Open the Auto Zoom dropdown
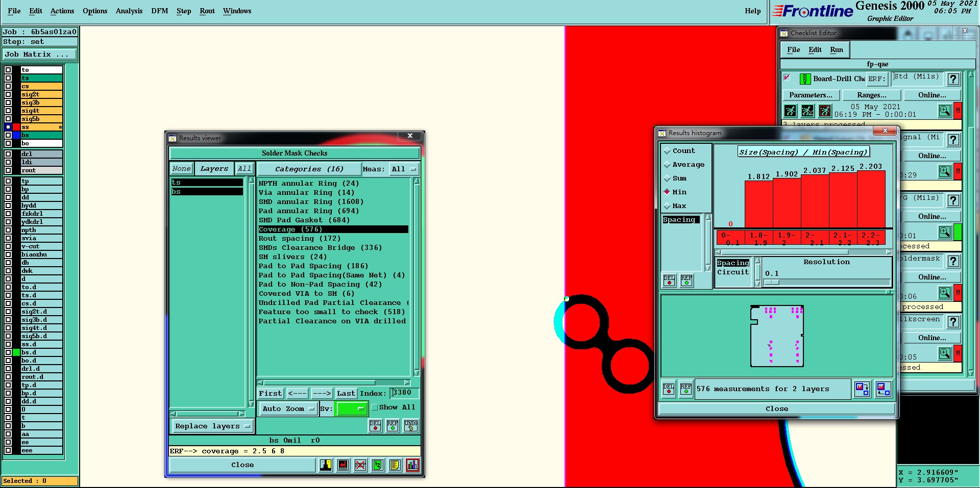The height and width of the screenshot is (488, 980). 288,408
